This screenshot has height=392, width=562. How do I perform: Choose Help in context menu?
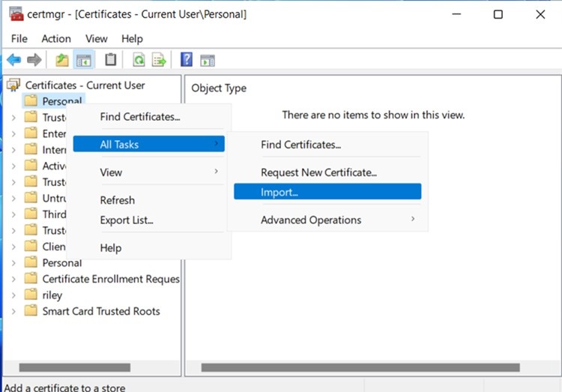click(149, 248)
